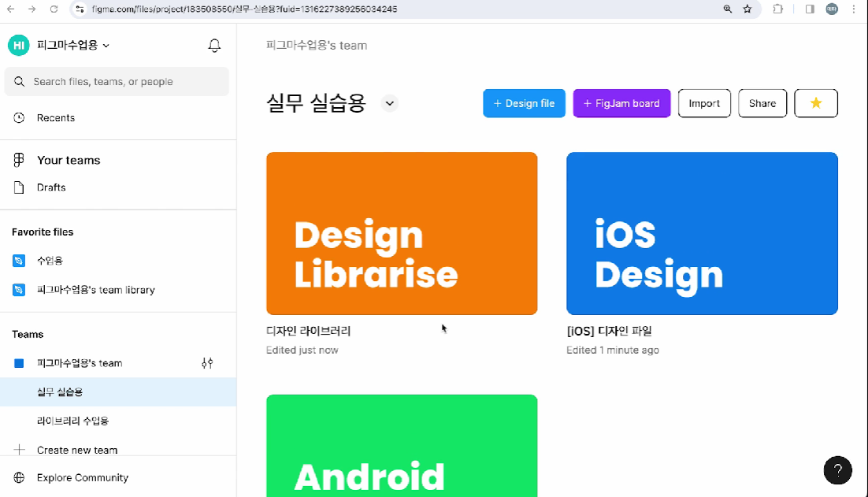Open the help question mark button

(x=837, y=470)
